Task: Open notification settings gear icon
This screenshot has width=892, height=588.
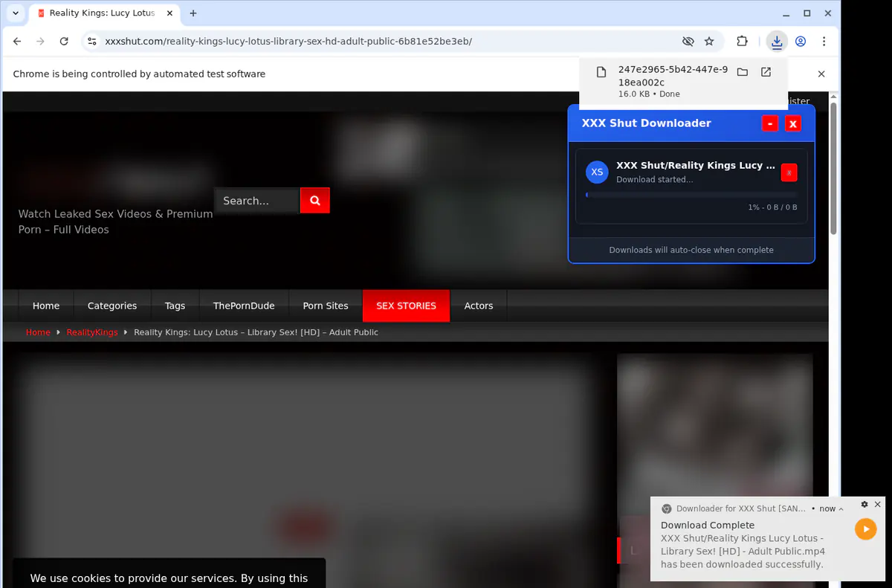Action: 864,504
